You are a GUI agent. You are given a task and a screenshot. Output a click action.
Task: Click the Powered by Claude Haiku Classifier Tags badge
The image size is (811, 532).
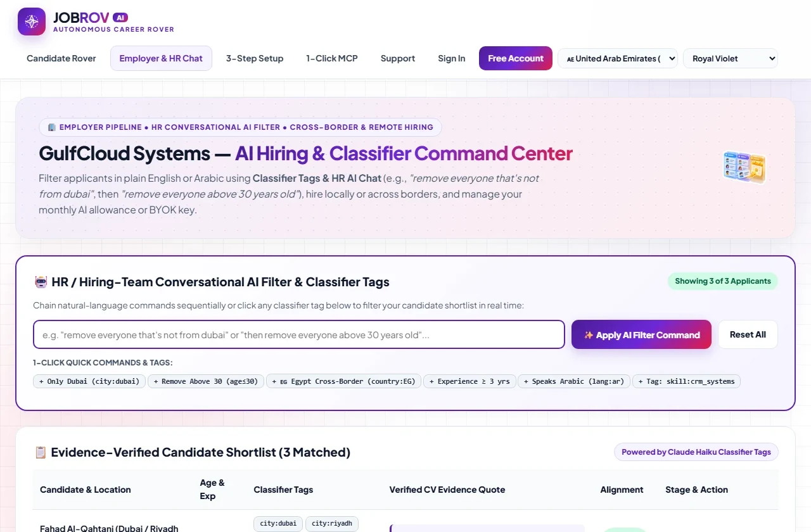[696, 452]
